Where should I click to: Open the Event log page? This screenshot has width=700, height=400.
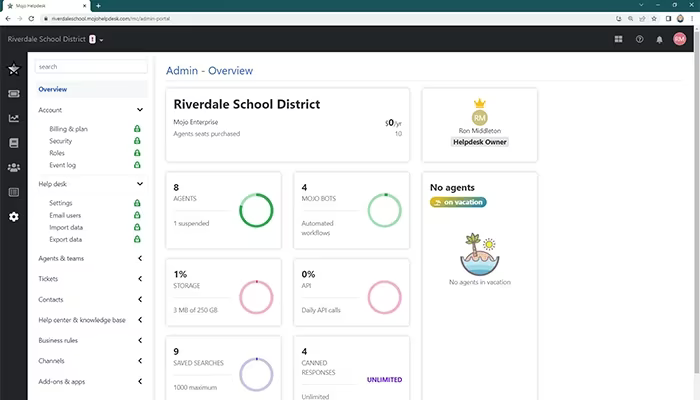pos(62,165)
